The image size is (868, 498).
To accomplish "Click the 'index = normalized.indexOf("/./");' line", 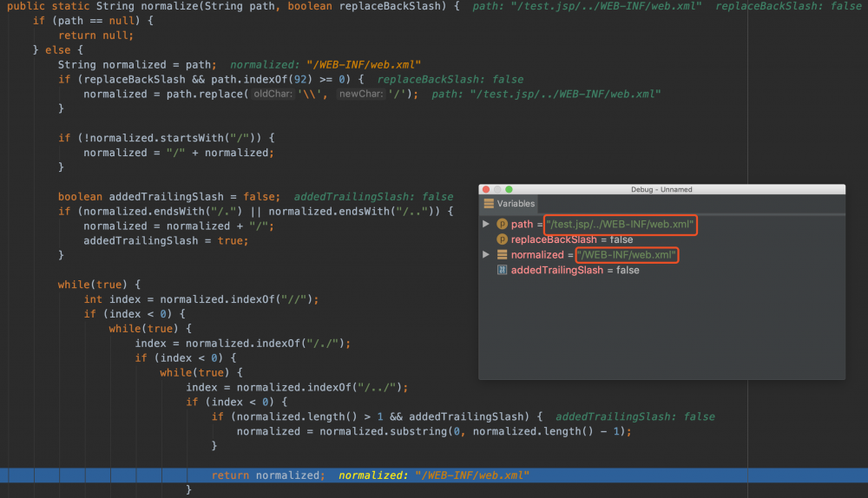I will pyautogui.click(x=243, y=344).
